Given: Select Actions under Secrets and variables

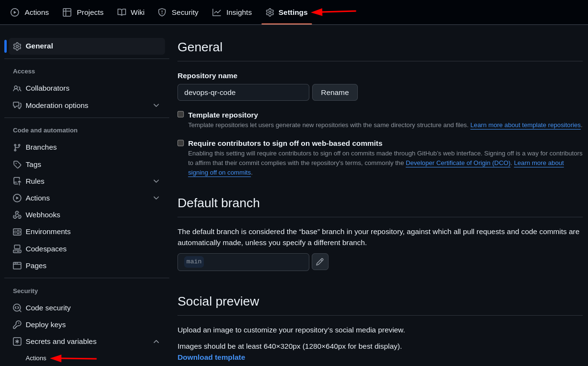Looking at the screenshot, I should point(36,358).
